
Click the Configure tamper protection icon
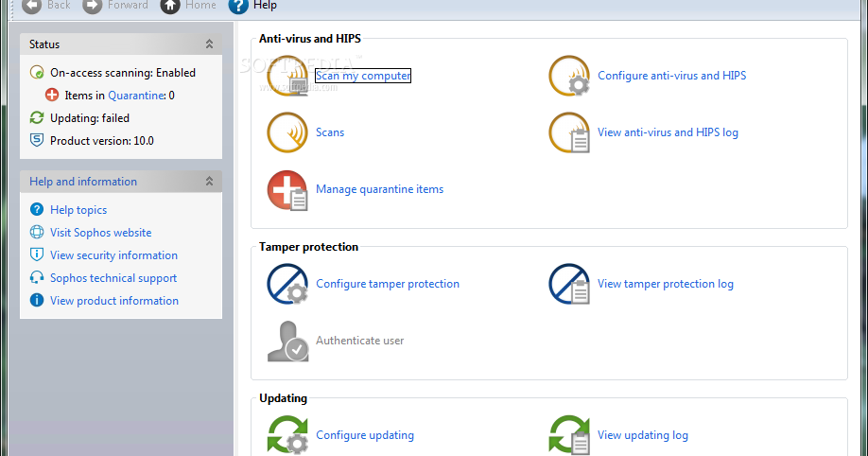tap(287, 284)
